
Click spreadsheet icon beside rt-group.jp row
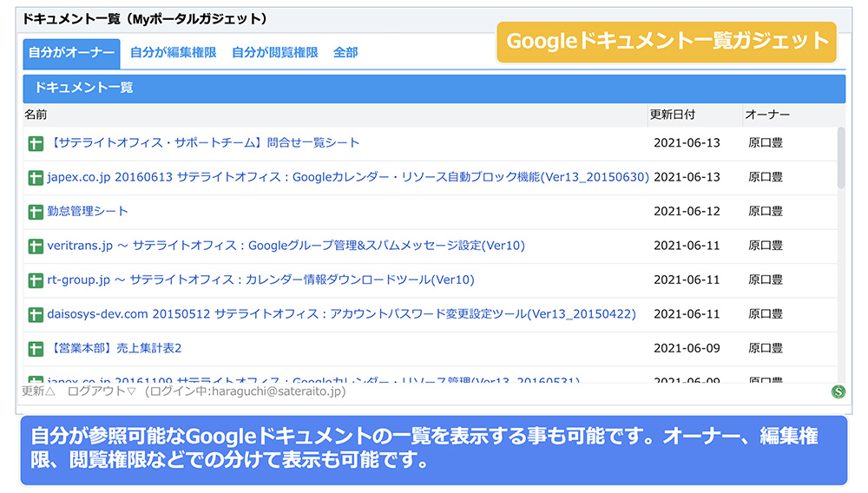coord(36,281)
